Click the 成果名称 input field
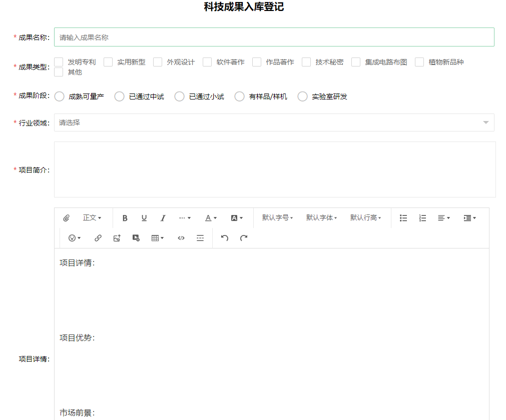The height and width of the screenshot is (420, 506). pos(274,37)
